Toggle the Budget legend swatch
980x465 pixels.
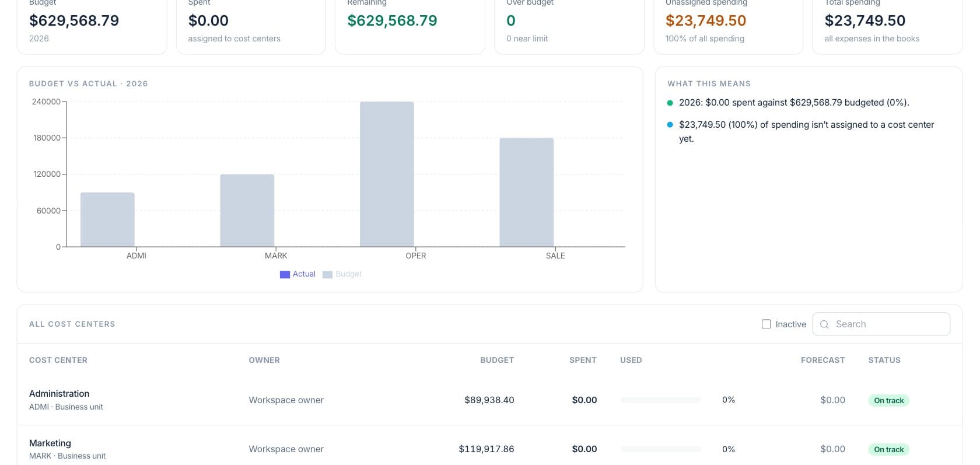pyautogui.click(x=327, y=274)
